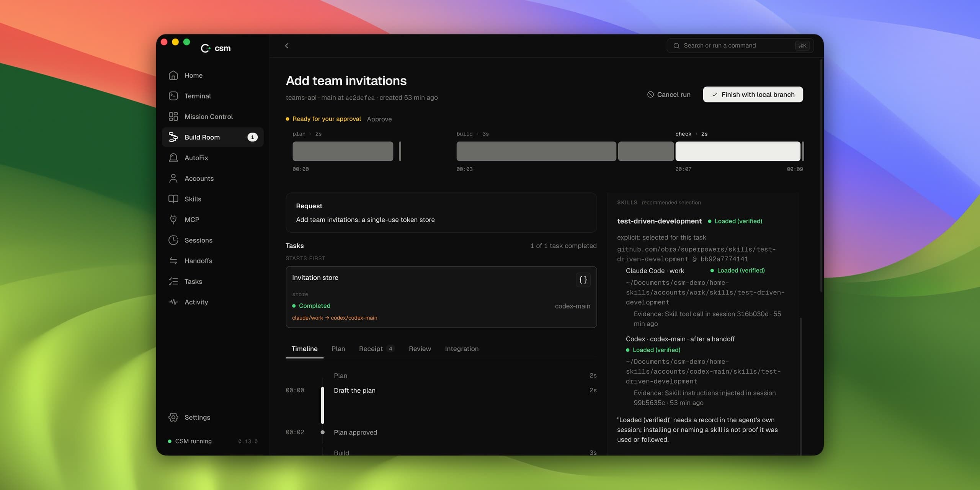Click the Mission Control grid icon

173,117
